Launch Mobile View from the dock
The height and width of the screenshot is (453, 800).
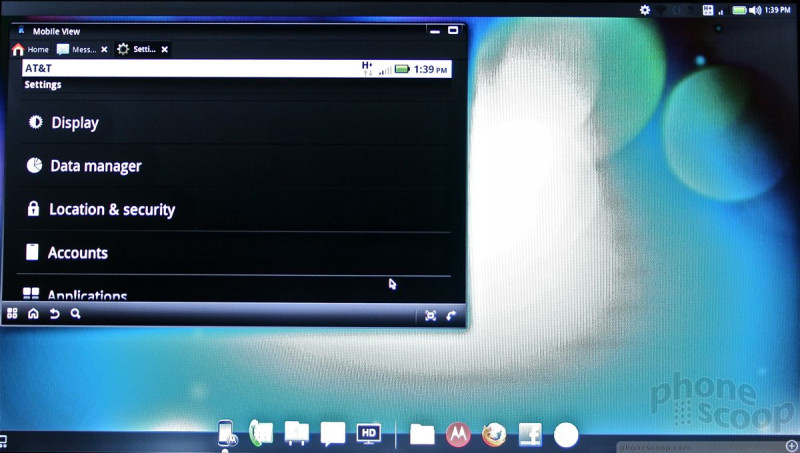[x=226, y=434]
